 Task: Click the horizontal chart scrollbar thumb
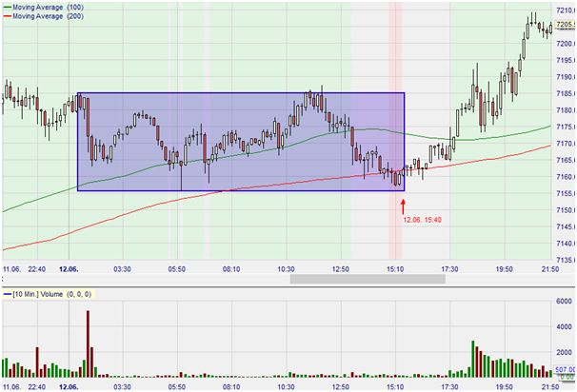[368, 279]
